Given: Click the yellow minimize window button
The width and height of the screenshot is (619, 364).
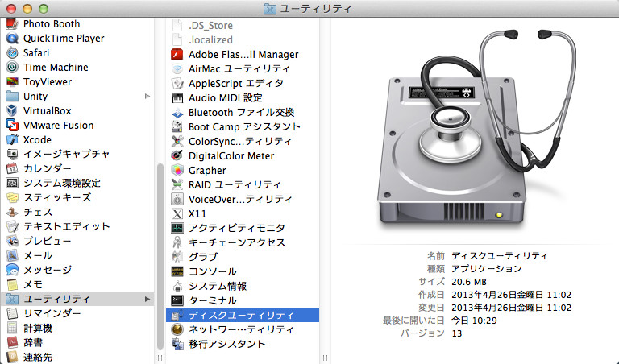Looking at the screenshot, I should click(27, 9).
